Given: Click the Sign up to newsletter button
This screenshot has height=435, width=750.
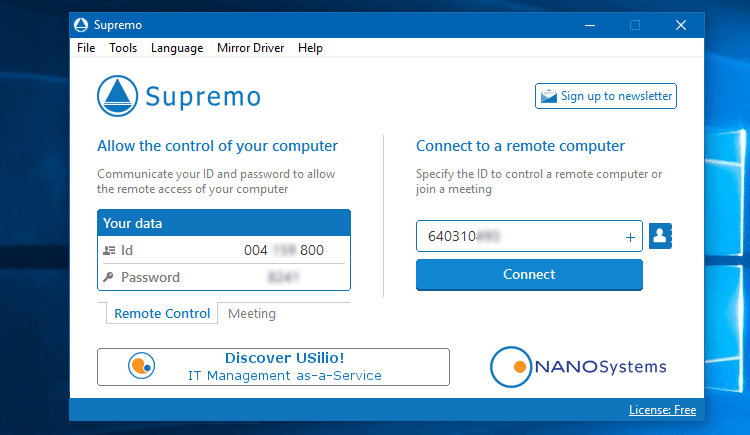Looking at the screenshot, I should [x=606, y=96].
